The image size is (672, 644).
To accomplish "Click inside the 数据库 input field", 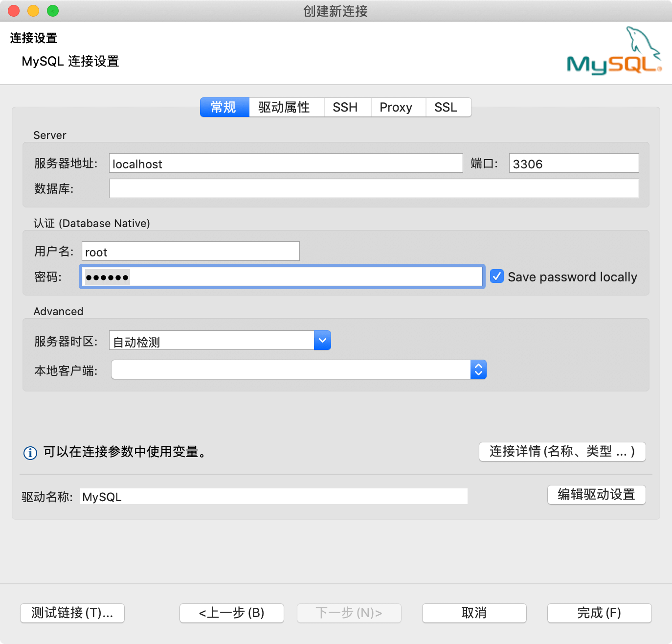I will click(374, 188).
